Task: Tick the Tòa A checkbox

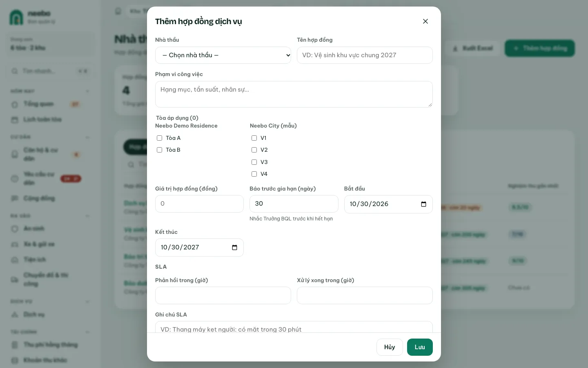Action: coord(160,138)
